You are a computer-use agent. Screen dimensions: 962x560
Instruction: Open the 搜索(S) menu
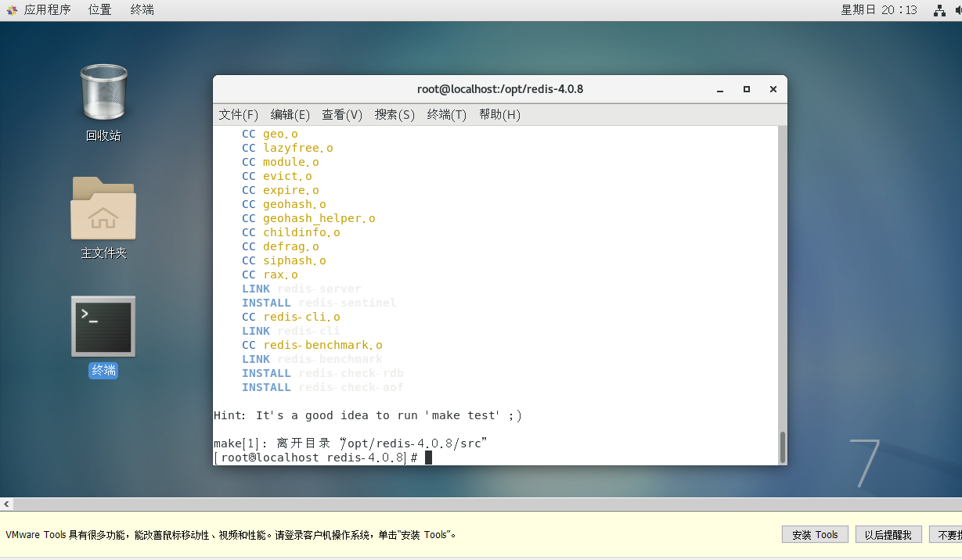point(395,114)
